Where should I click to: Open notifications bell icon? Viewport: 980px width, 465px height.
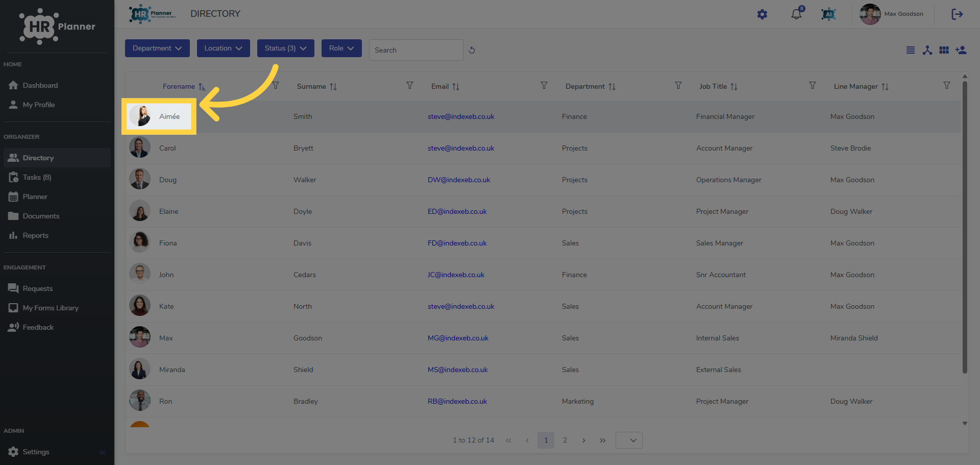click(796, 14)
